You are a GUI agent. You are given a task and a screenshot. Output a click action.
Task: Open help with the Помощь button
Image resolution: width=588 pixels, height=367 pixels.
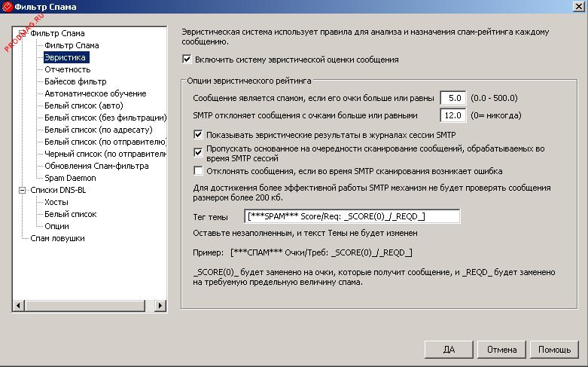[x=553, y=350]
